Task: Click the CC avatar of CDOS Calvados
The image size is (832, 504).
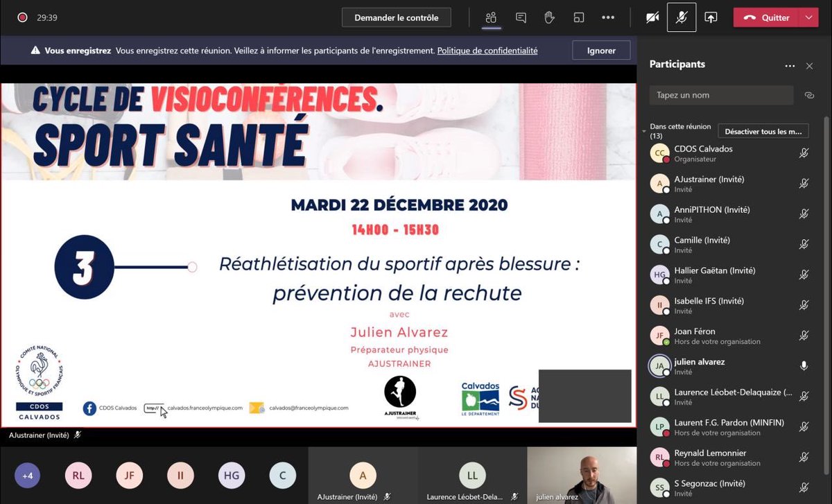Action: (x=659, y=153)
